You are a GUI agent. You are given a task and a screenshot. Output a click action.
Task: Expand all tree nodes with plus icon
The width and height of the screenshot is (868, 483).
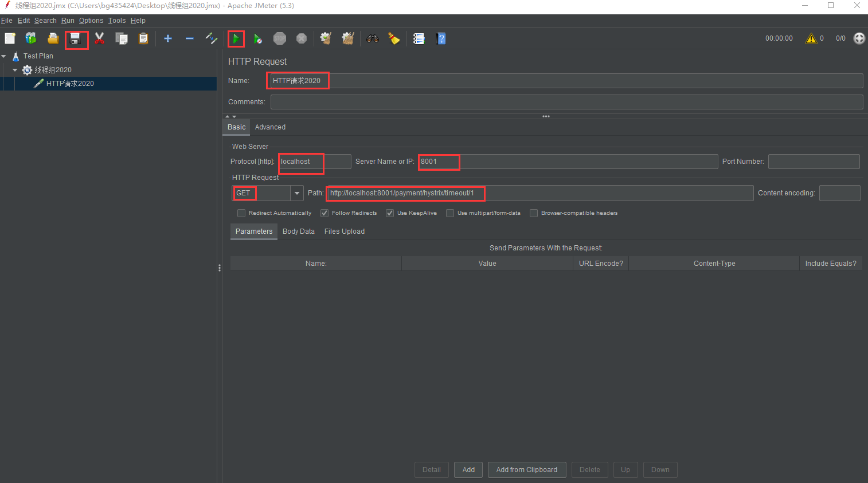[x=168, y=38]
